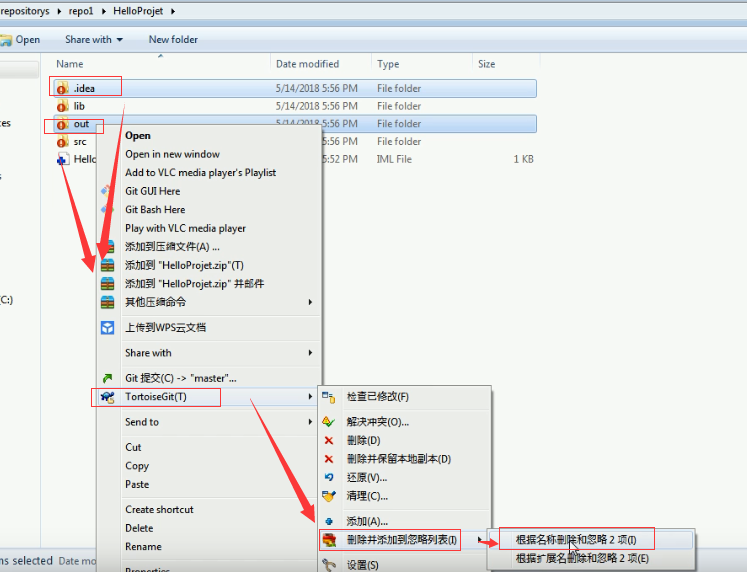Click the IML File type cell
This screenshot has width=747, height=572.
click(x=394, y=159)
